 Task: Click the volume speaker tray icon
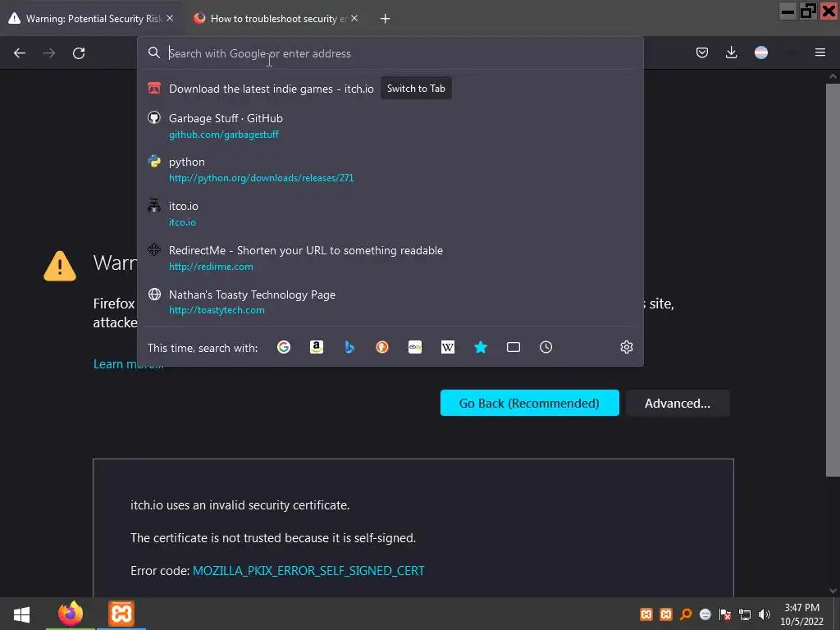(765, 614)
